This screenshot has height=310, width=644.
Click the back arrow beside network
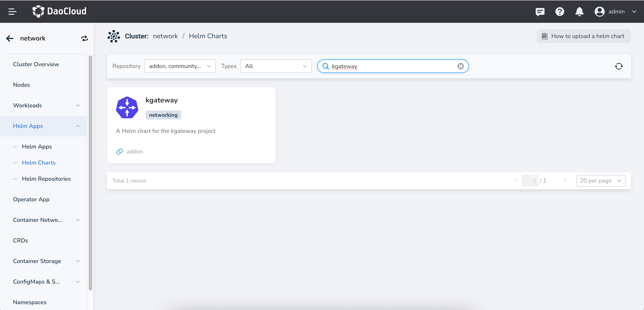click(10, 38)
